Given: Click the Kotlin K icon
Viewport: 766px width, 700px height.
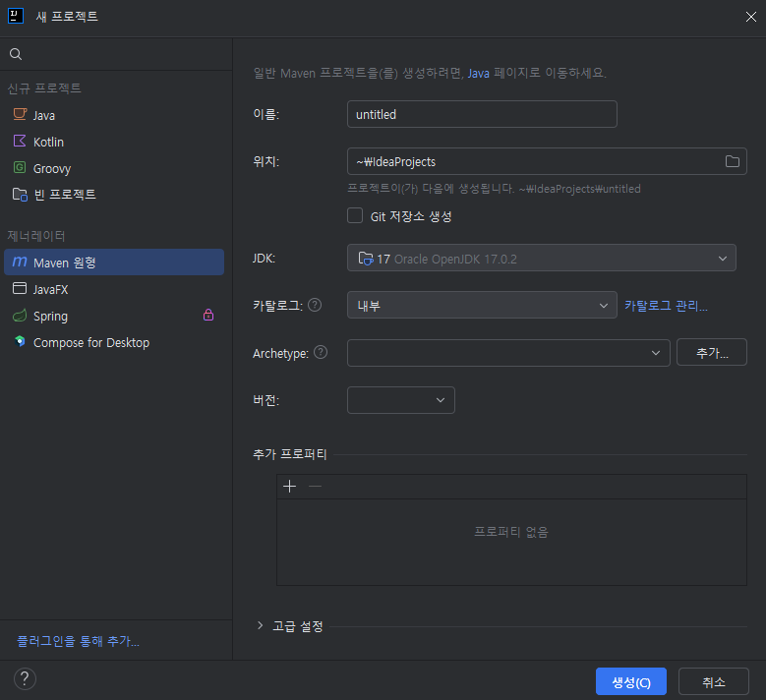Looking at the screenshot, I should click(x=20, y=142).
